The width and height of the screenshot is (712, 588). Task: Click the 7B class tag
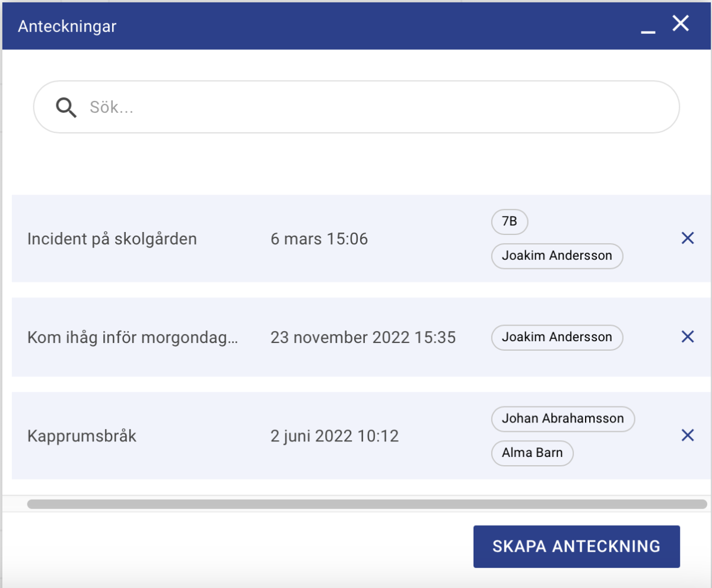(509, 222)
